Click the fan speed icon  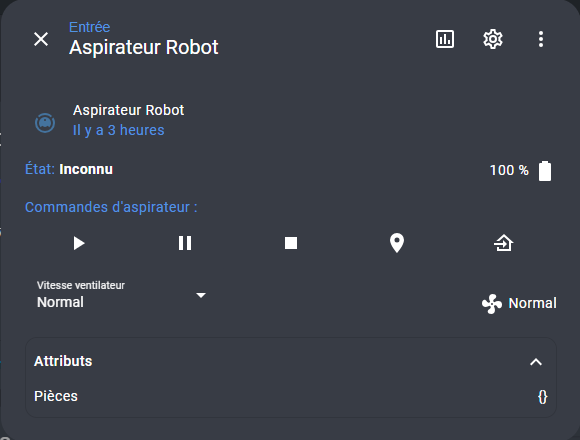pyautogui.click(x=492, y=304)
